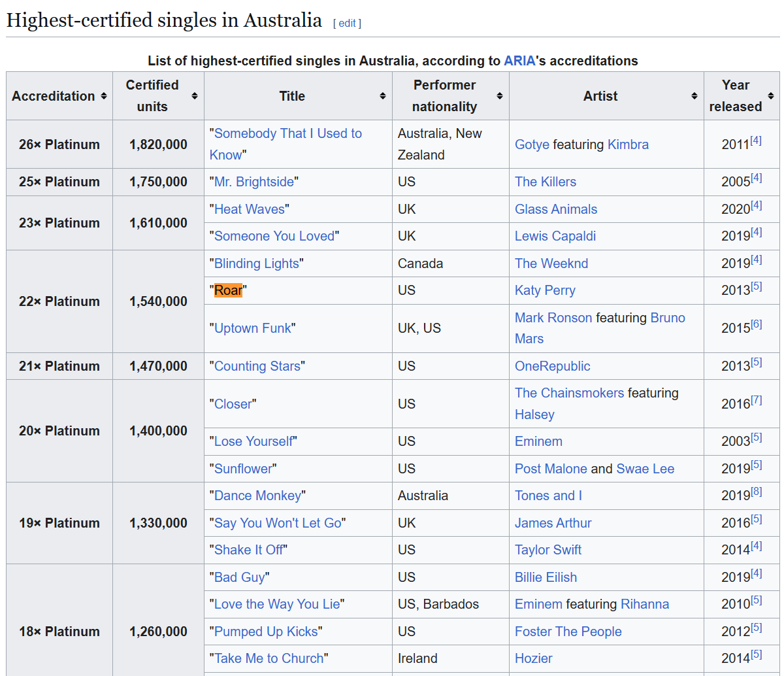The image size is (784, 676).
Task: Sort by Year released column arrows
Action: coord(770,96)
